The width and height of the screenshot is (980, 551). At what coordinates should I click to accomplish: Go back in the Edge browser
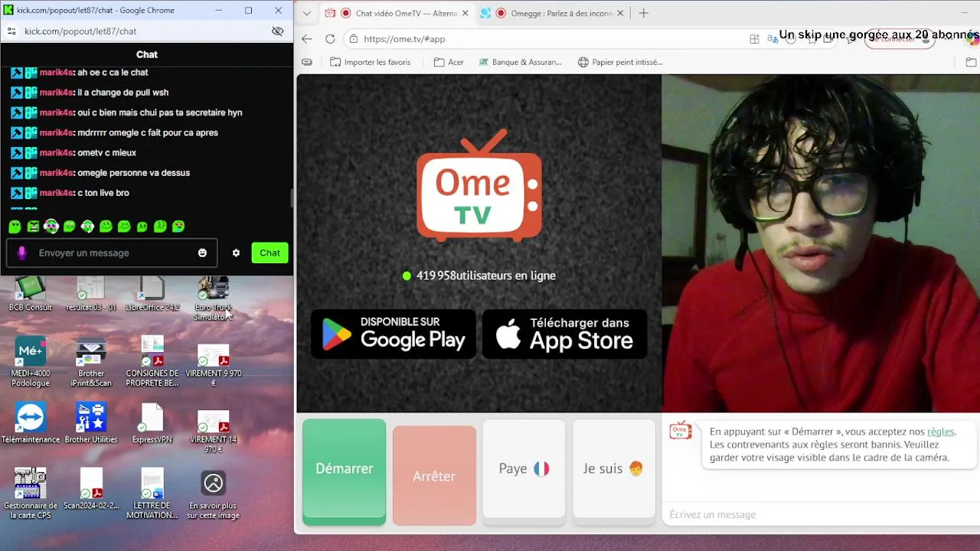[x=307, y=39]
